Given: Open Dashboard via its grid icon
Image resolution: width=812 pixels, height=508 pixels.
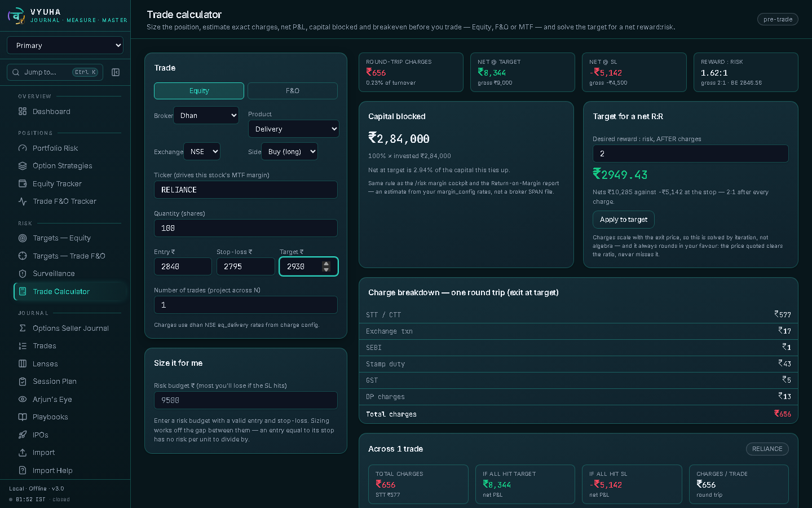Looking at the screenshot, I should click(x=23, y=112).
